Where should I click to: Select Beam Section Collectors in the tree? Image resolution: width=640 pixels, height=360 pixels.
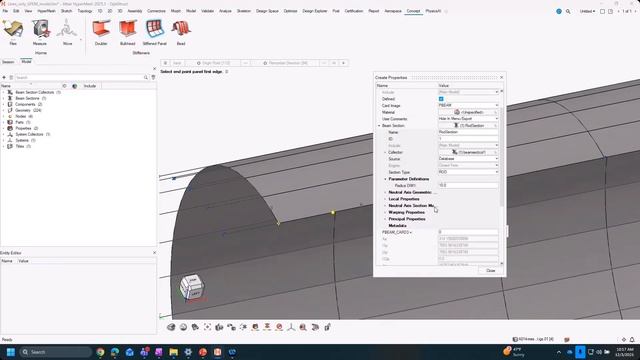click(34, 92)
